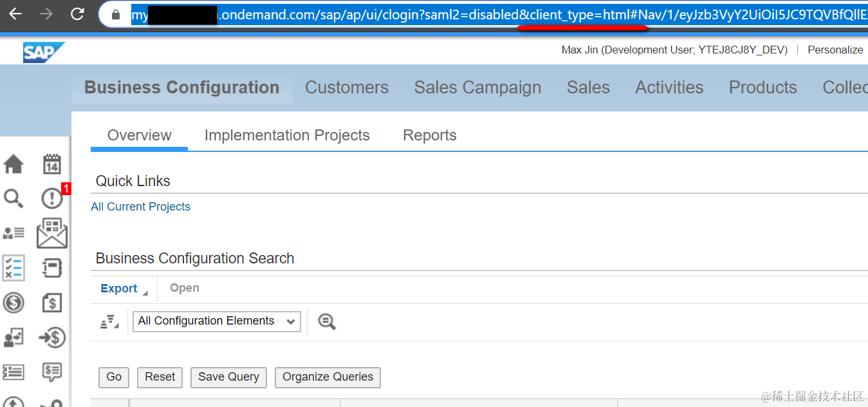868x407 pixels.
Task: Open the Home icon in sidebar
Action: [14, 164]
